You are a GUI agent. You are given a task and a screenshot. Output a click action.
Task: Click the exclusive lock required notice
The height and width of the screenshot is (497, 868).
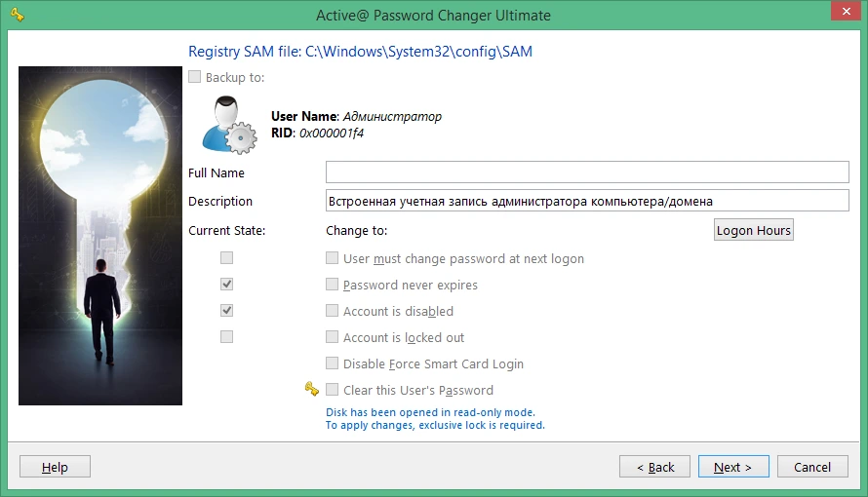435,425
